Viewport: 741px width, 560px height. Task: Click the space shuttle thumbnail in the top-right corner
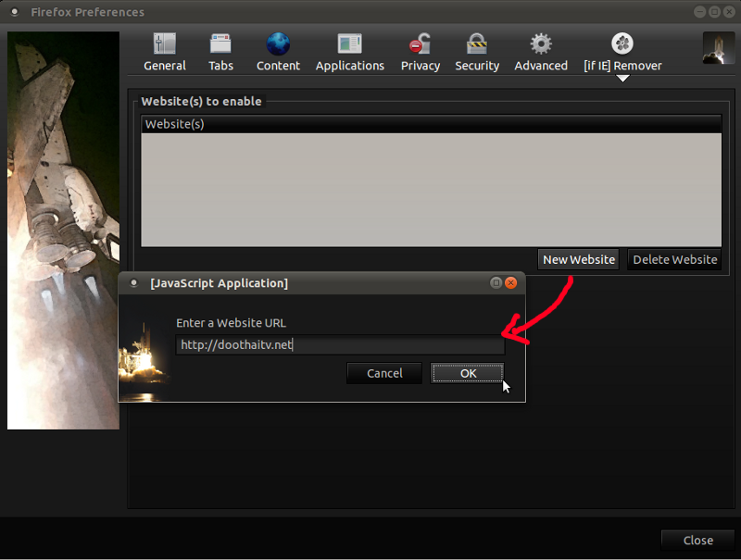click(718, 47)
